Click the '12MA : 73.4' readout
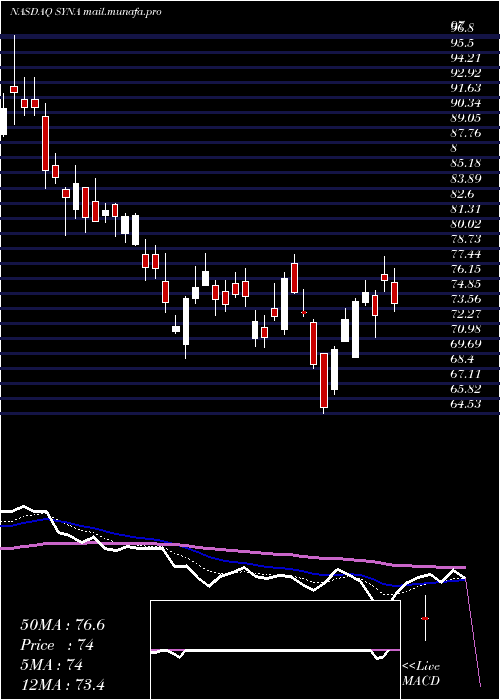The image size is (500, 700). [63, 685]
